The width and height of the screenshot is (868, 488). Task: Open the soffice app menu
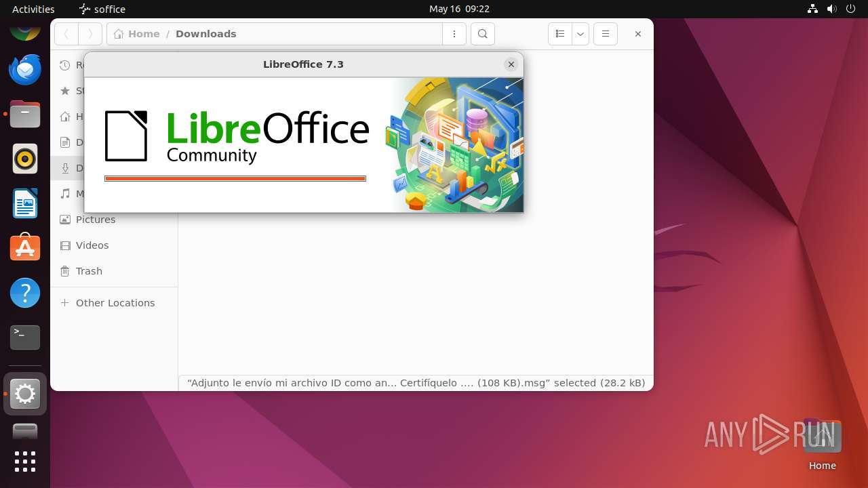point(102,9)
